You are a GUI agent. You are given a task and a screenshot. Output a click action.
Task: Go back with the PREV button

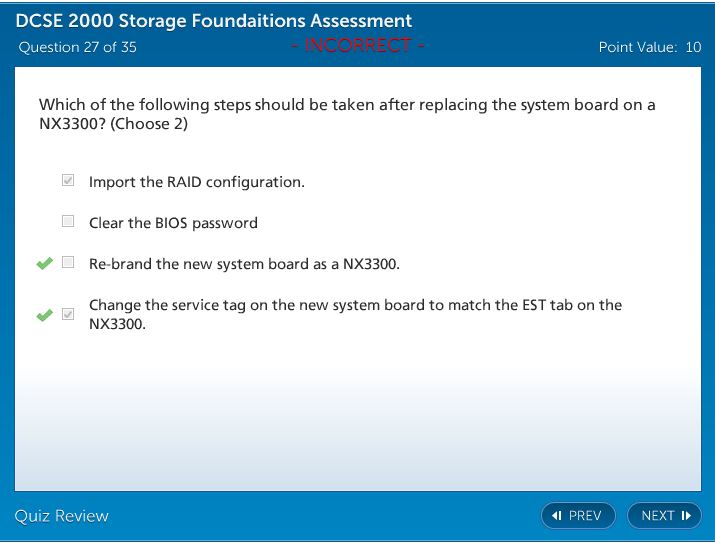point(578,516)
